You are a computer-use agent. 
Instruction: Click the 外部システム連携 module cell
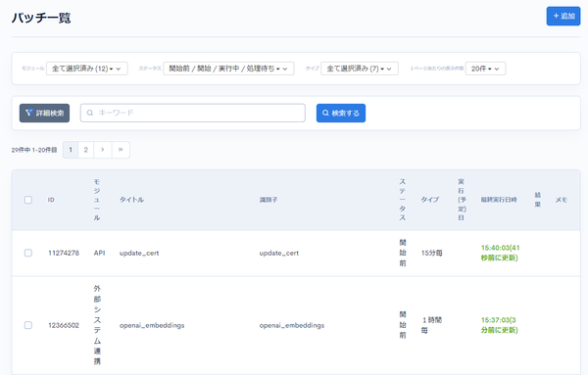[97, 325]
